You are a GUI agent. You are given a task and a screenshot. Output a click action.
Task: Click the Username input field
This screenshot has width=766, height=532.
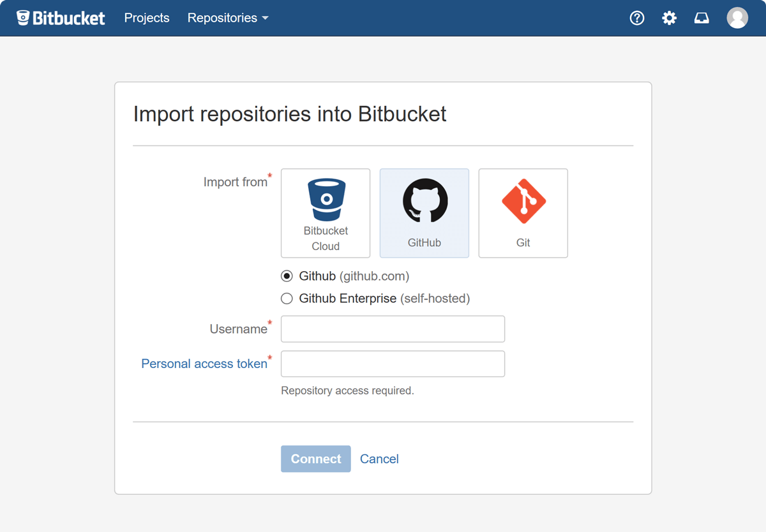pyautogui.click(x=393, y=329)
